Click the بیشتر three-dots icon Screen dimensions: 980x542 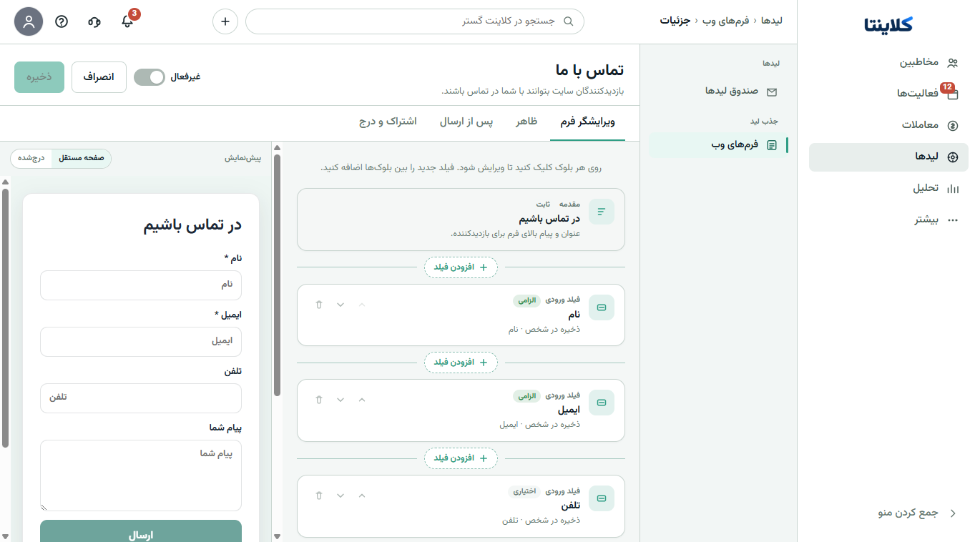(x=952, y=220)
